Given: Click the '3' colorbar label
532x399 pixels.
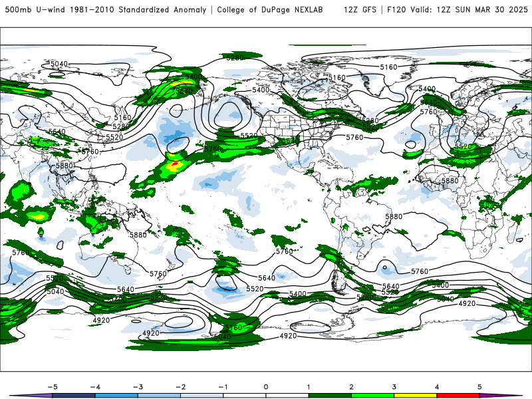Looking at the screenshot, I should coord(394,387).
